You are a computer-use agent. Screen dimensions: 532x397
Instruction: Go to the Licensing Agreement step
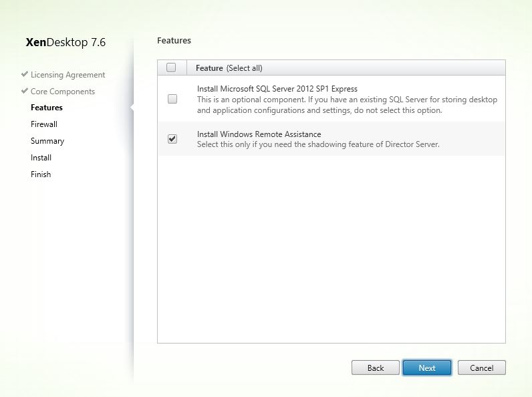coord(68,75)
